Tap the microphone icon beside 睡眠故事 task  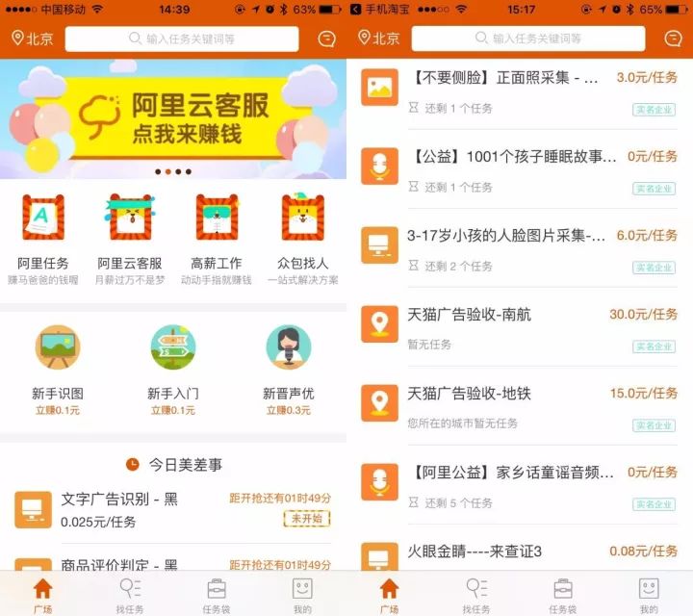coord(379,167)
